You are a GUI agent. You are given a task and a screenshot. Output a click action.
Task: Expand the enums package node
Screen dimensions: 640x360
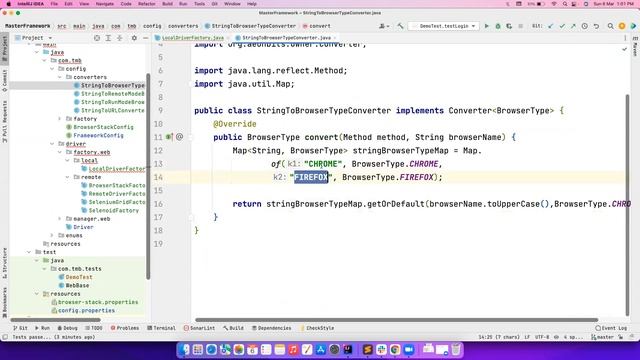pyautogui.click(x=52, y=236)
